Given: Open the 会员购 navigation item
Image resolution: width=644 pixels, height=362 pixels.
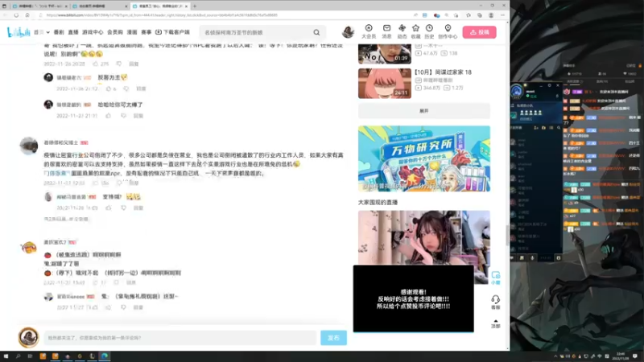Looking at the screenshot, I should 115,32.
